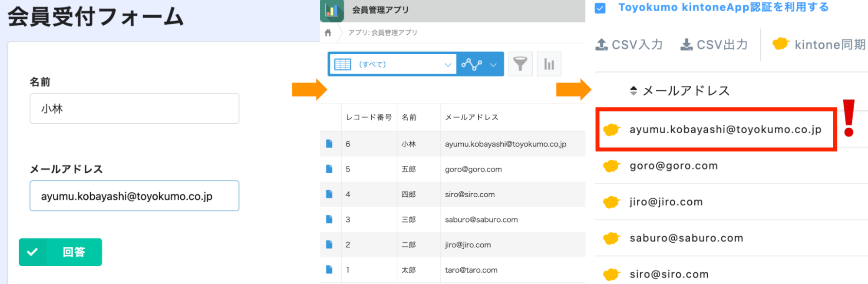Click the cloud icon beside ayumu.kobayashi@toyokumo.co.jp
The width and height of the screenshot is (868, 284).
pos(612,129)
